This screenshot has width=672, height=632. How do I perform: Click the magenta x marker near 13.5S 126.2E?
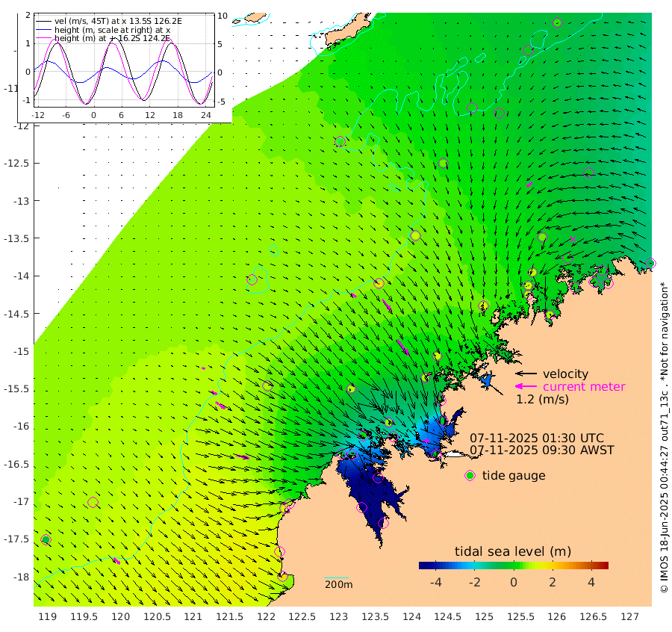[x=573, y=239]
